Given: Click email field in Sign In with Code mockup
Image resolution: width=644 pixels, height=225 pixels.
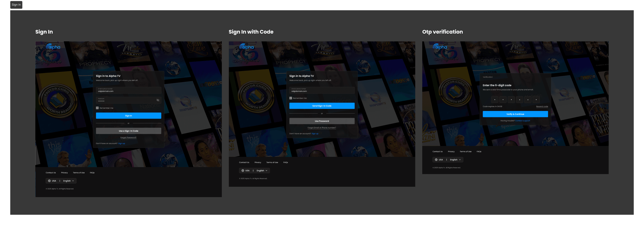Looking at the screenshot, I should pyautogui.click(x=322, y=90).
